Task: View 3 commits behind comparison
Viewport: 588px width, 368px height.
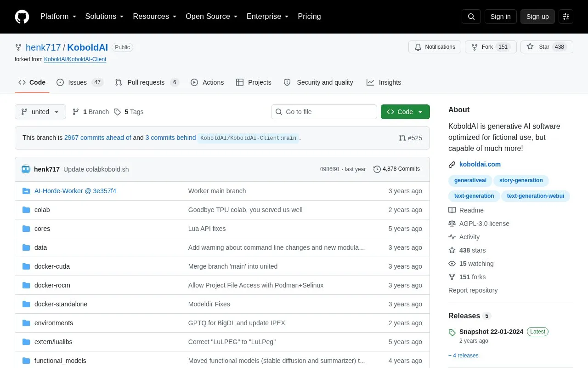Action: coord(171,138)
